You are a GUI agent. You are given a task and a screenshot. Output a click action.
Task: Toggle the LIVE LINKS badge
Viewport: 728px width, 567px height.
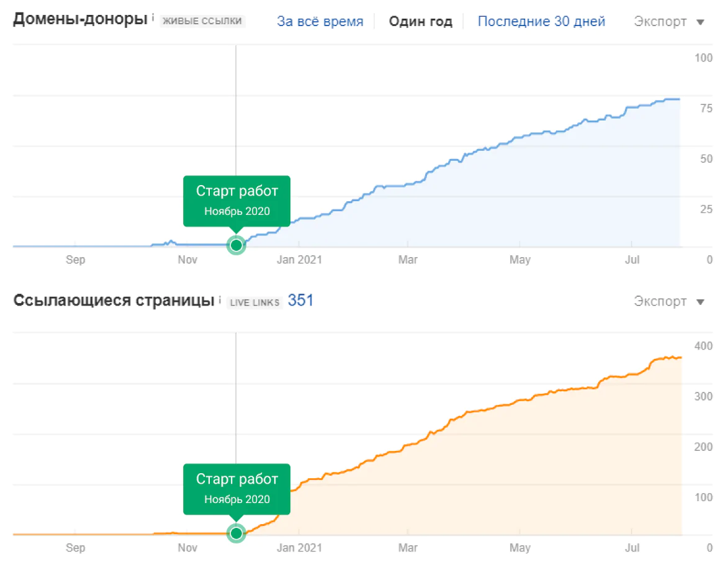[254, 302]
